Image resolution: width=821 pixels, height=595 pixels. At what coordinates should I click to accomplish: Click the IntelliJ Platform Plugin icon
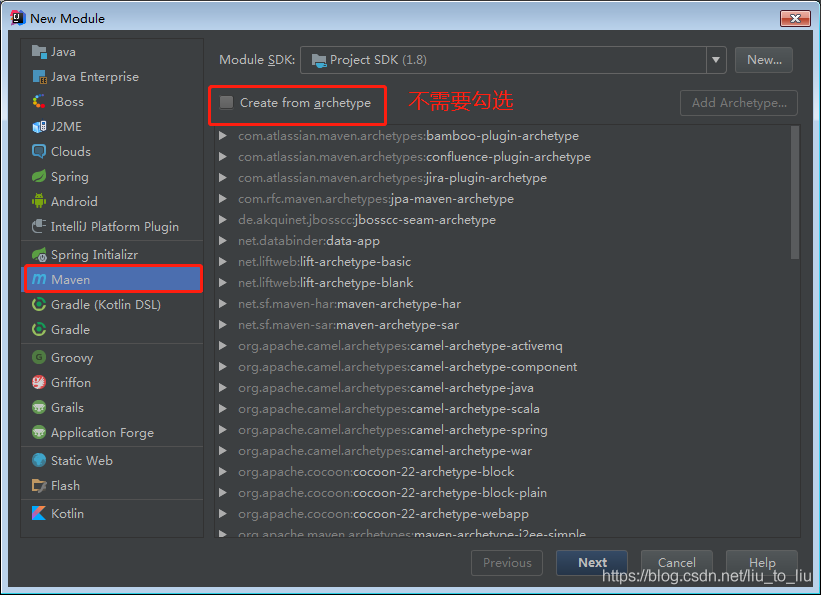39,226
